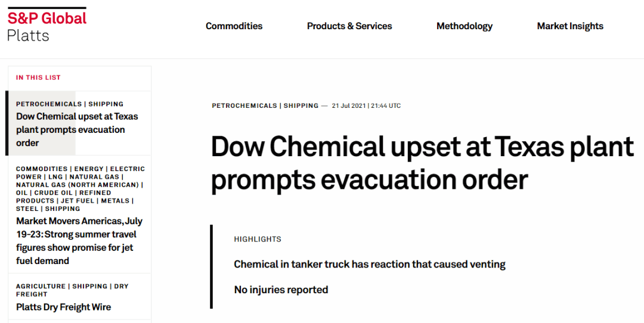644x323 pixels.
Task: Open the Methodology menu
Action: coord(465,26)
